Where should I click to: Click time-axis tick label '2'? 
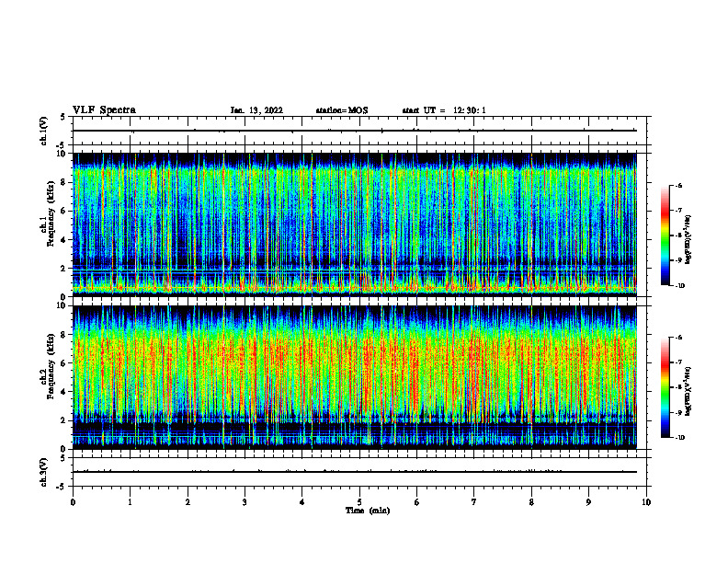[188, 502]
